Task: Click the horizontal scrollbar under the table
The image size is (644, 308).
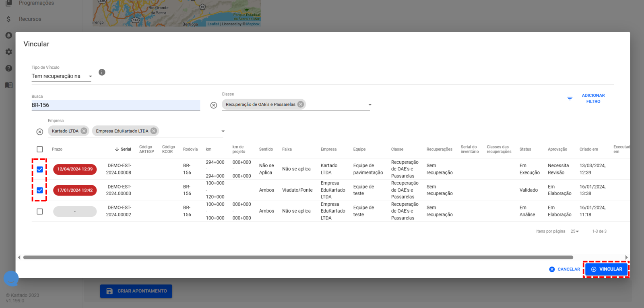Action: pyautogui.click(x=298, y=257)
